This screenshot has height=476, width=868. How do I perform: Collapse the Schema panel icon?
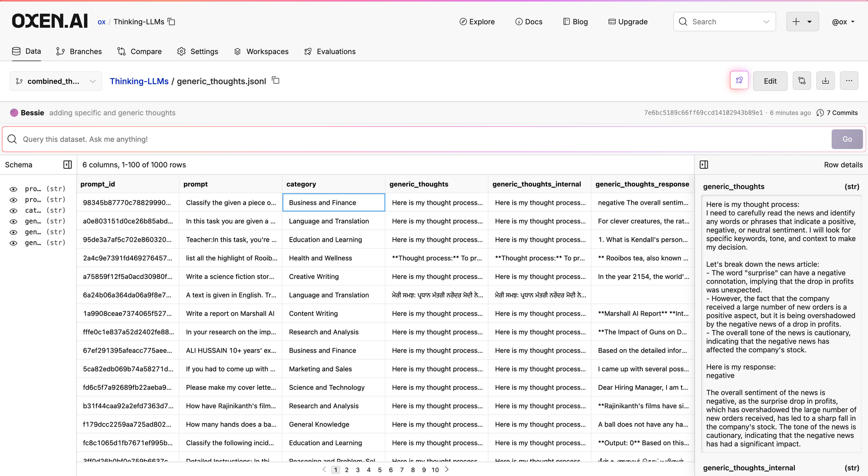pos(67,164)
